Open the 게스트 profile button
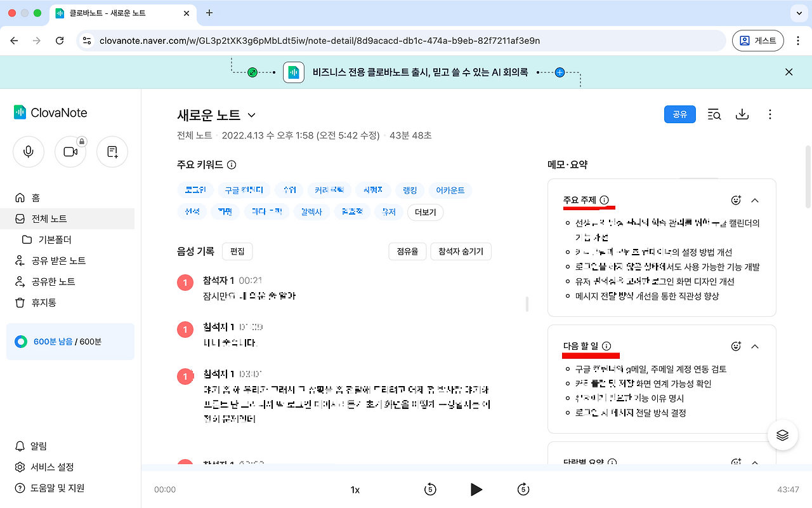The image size is (812, 508). (758, 41)
